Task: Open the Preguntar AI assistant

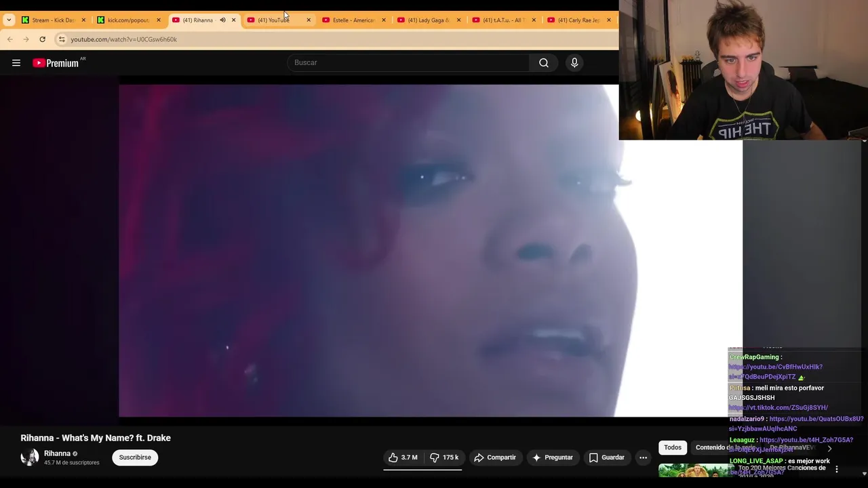Action: tap(553, 457)
